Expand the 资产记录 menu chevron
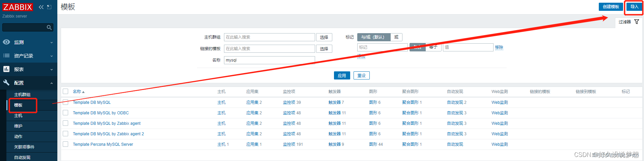The image size is (644, 161). pyautogui.click(x=52, y=56)
